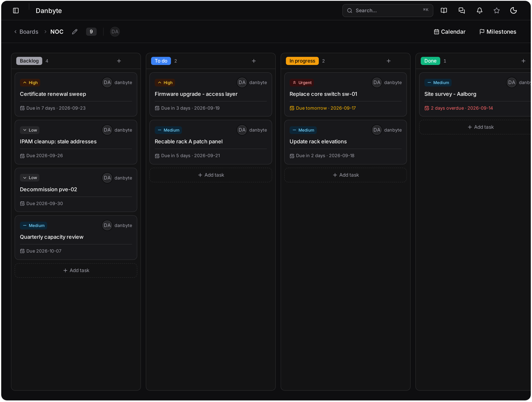The width and height of the screenshot is (532, 402).
Task: Click Add task in To do column
Action: pyautogui.click(x=211, y=175)
